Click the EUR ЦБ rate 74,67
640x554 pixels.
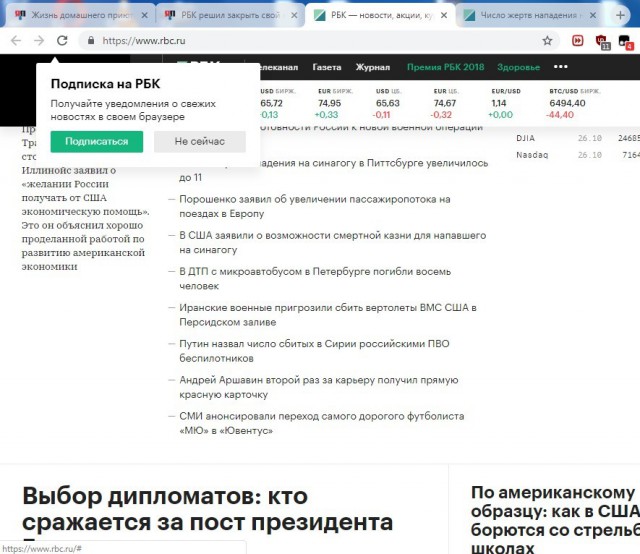pos(445,103)
